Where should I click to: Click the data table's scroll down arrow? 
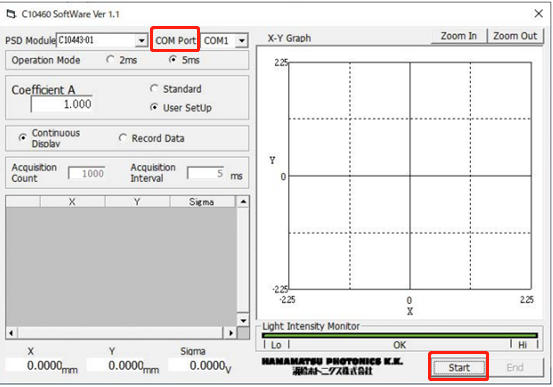(243, 320)
